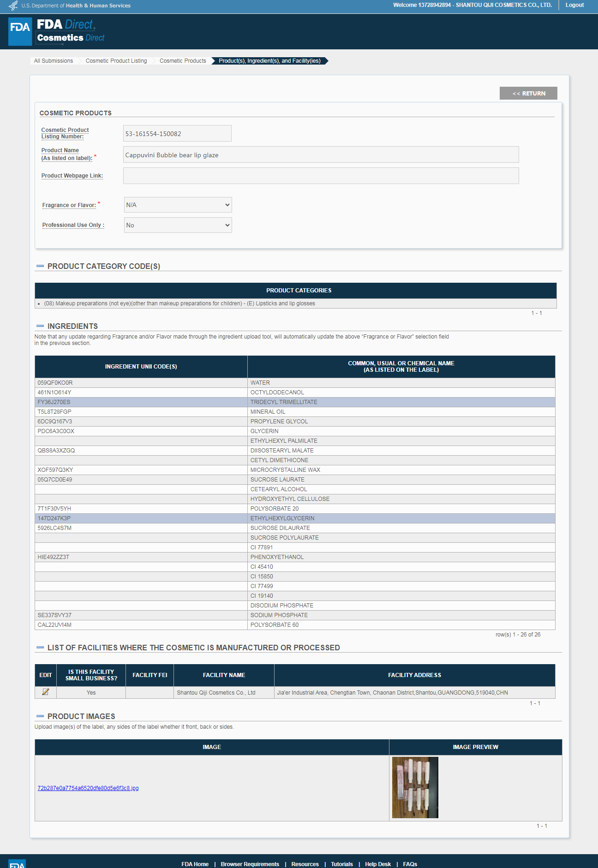Navigate to Cosmetic Product Listing breadcrumb

tap(116, 61)
